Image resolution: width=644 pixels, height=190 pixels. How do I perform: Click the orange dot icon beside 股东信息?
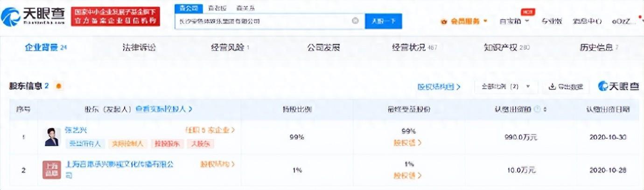click(58, 86)
